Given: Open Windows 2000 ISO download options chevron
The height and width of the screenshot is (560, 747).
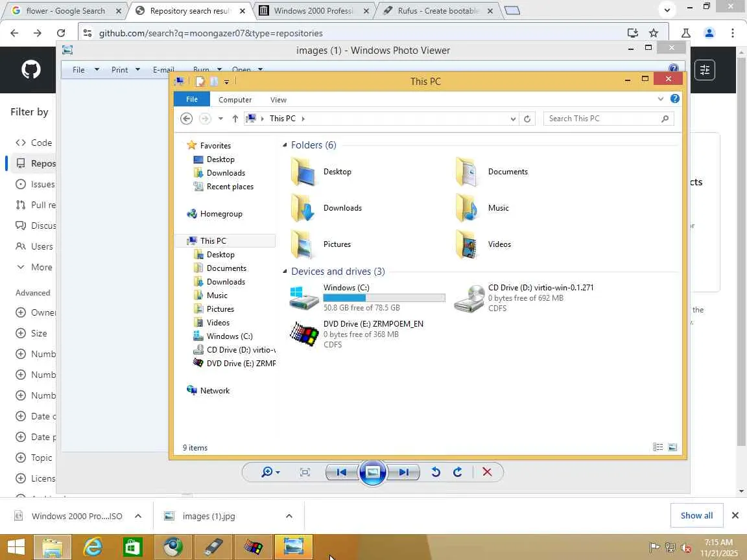Looking at the screenshot, I should (x=138, y=516).
